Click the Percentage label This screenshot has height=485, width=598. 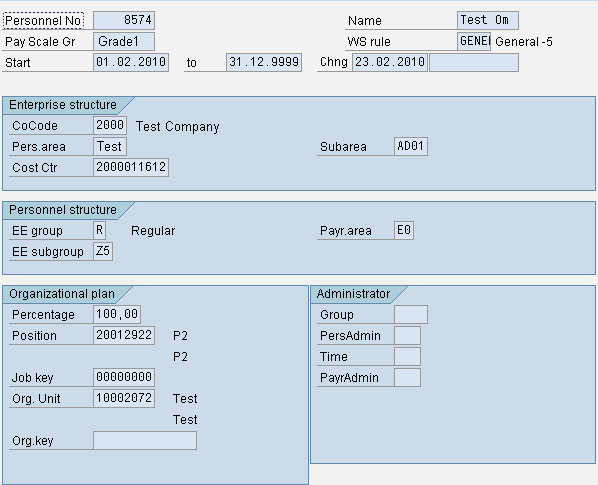click(x=43, y=315)
